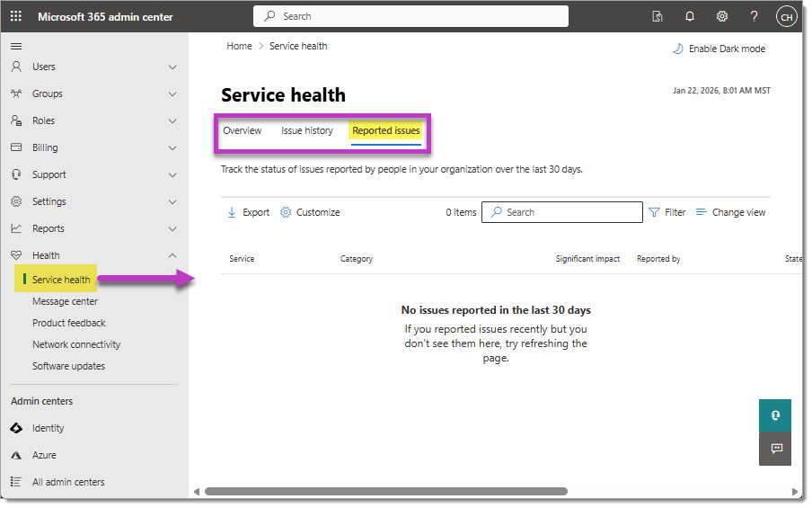Click the '0 items' count text

(461, 212)
